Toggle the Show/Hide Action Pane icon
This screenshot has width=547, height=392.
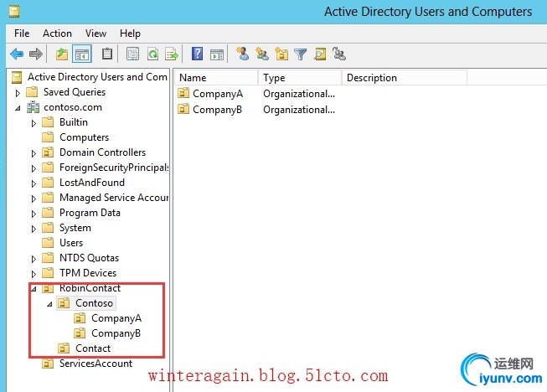217,54
